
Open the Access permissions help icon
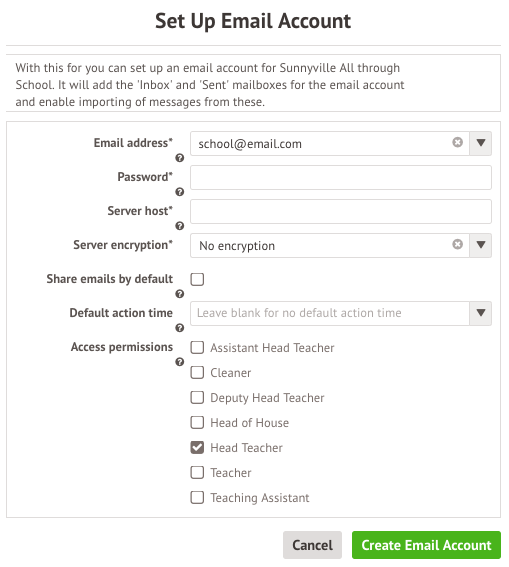tap(179, 362)
